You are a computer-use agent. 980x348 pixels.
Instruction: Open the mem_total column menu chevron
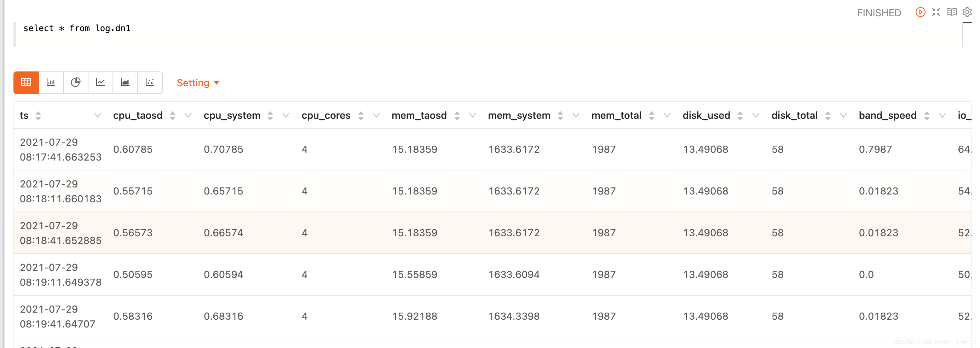click(x=667, y=115)
